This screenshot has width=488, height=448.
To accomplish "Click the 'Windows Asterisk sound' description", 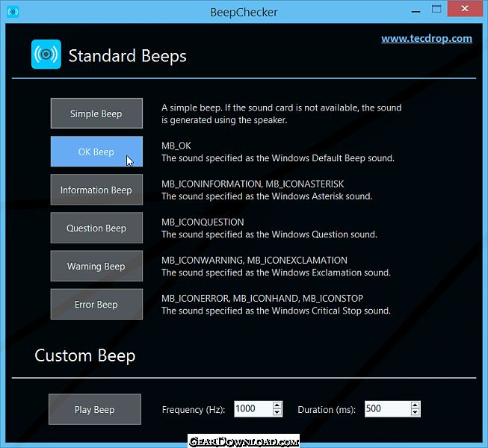I will tap(267, 196).
